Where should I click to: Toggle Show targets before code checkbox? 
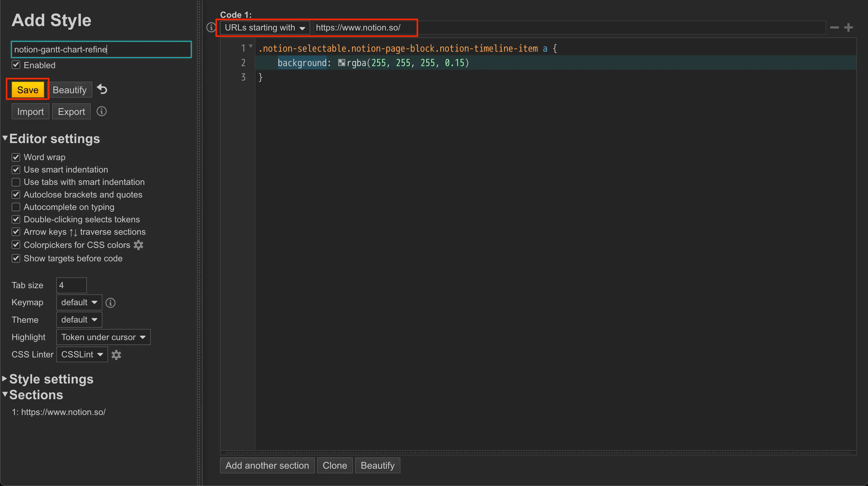tap(16, 258)
